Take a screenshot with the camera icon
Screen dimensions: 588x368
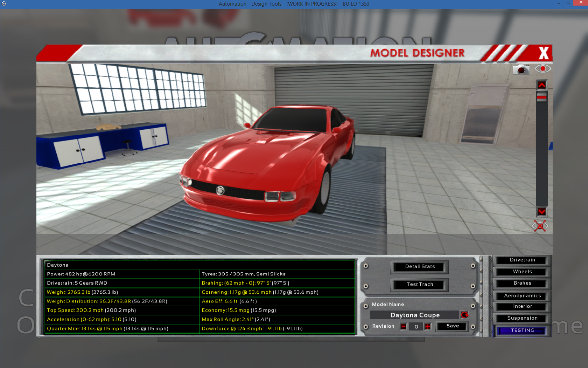tap(521, 69)
